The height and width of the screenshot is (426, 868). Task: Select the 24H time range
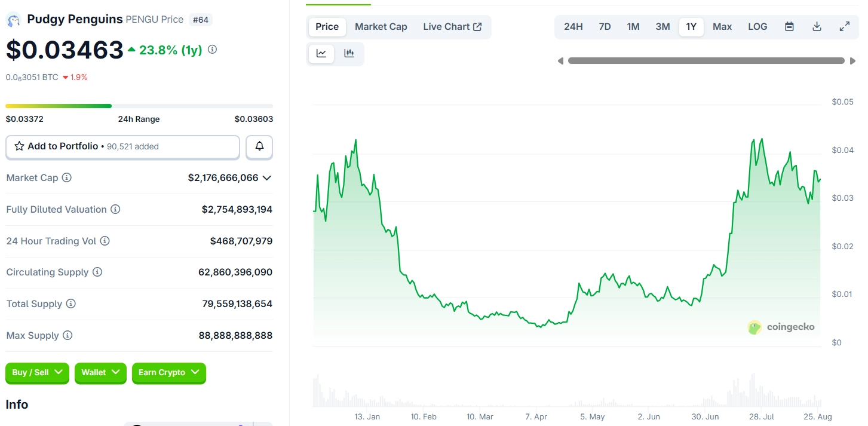tap(573, 27)
